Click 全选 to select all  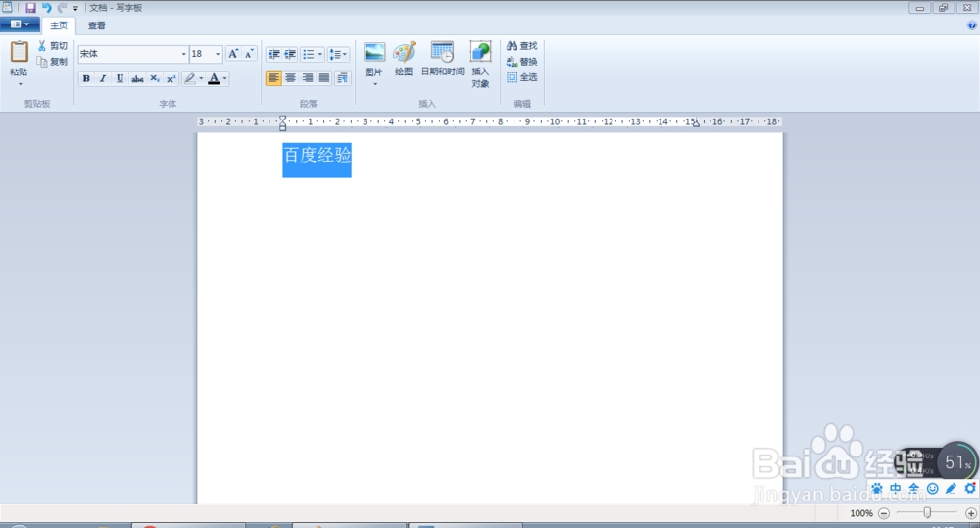522,77
